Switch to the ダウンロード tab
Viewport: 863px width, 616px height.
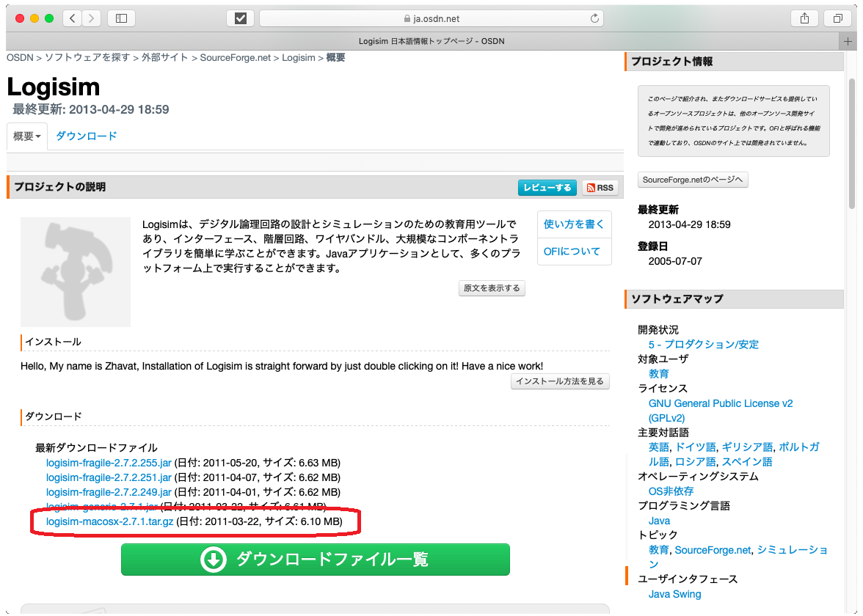click(87, 136)
